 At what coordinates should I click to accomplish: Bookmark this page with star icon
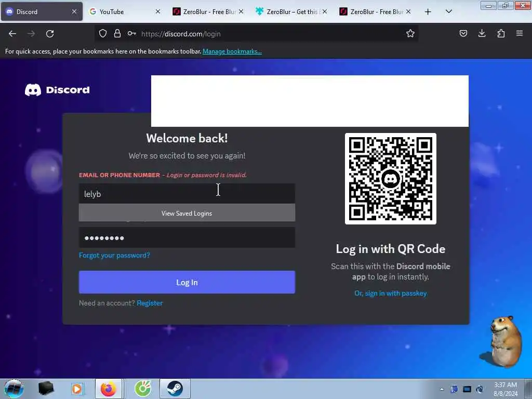pos(410,34)
